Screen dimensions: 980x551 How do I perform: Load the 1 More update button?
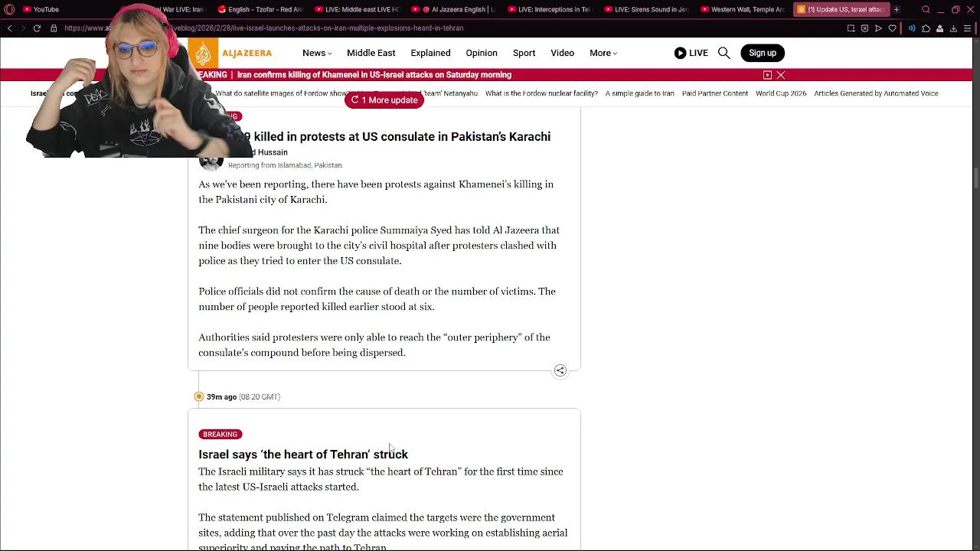[384, 100]
